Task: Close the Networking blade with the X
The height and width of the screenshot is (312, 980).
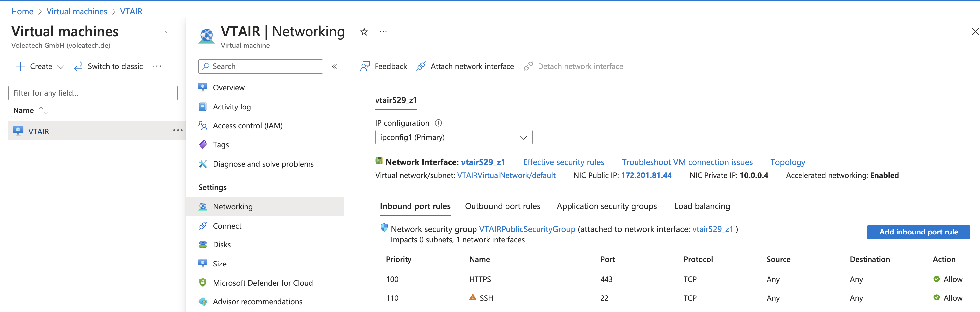Action: (975, 32)
